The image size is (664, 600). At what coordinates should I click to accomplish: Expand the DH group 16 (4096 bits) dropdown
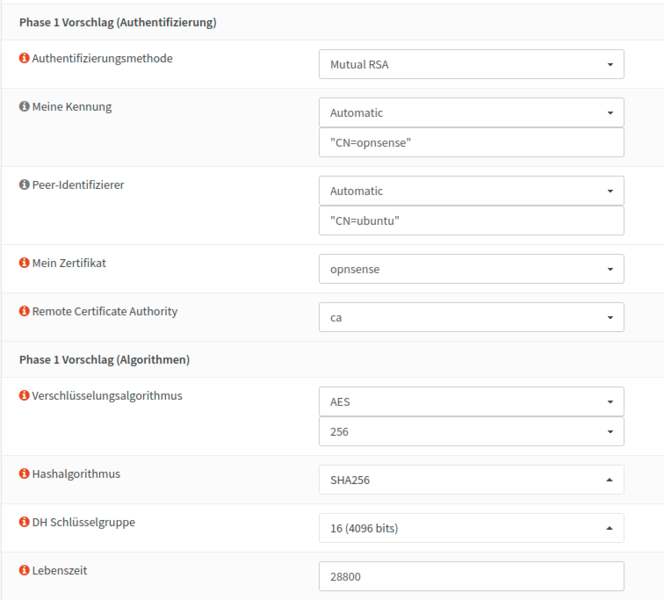pos(471,528)
